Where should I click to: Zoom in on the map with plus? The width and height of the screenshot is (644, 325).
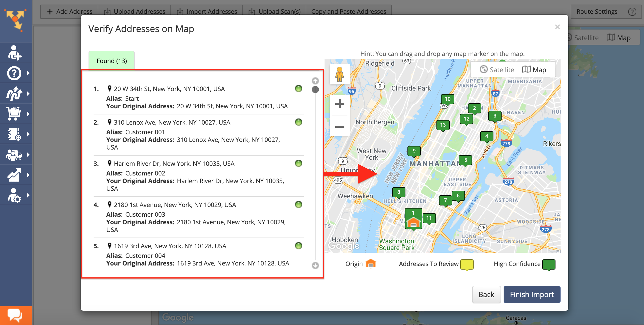(340, 104)
